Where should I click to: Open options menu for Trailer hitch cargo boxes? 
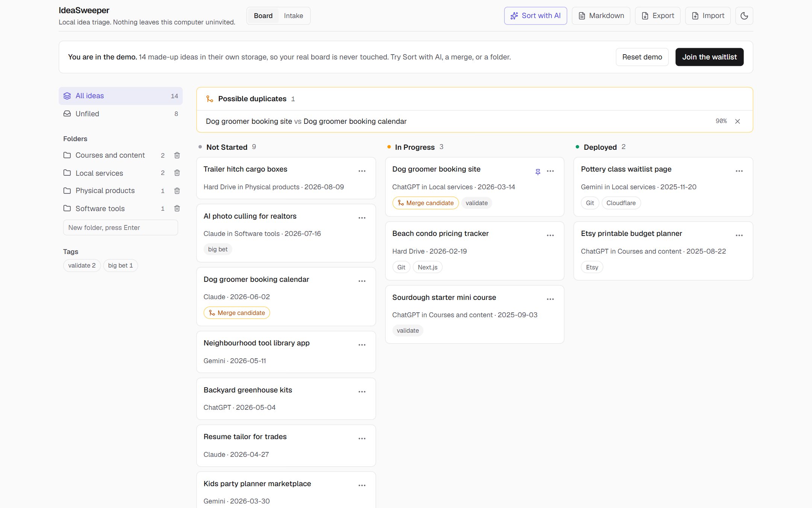click(x=362, y=171)
